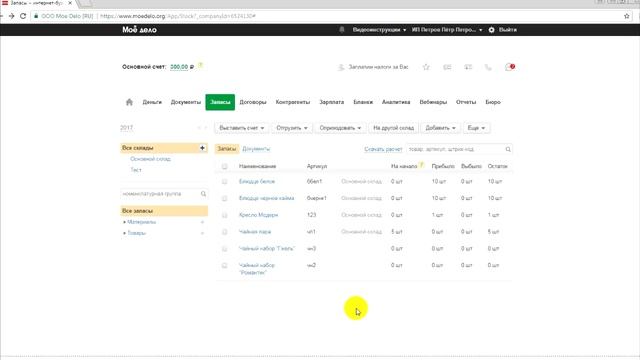Open the Документы menu section
Image resolution: width=640 pixels, height=360 pixels.
point(186,102)
